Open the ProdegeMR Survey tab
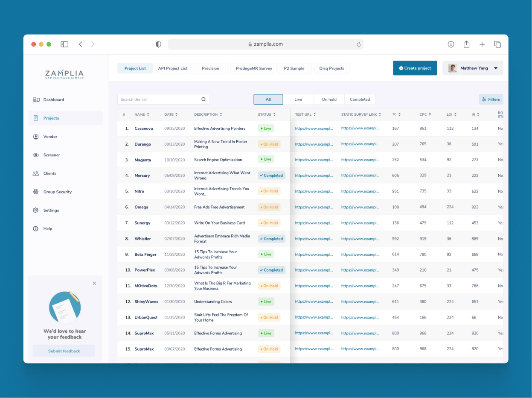This screenshot has height=398, width=532. (253, 68)
